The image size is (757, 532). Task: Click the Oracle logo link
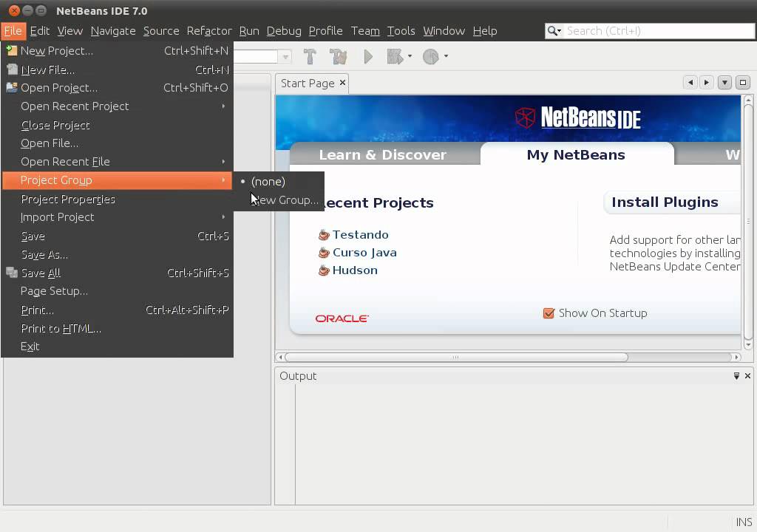[342, 318]
